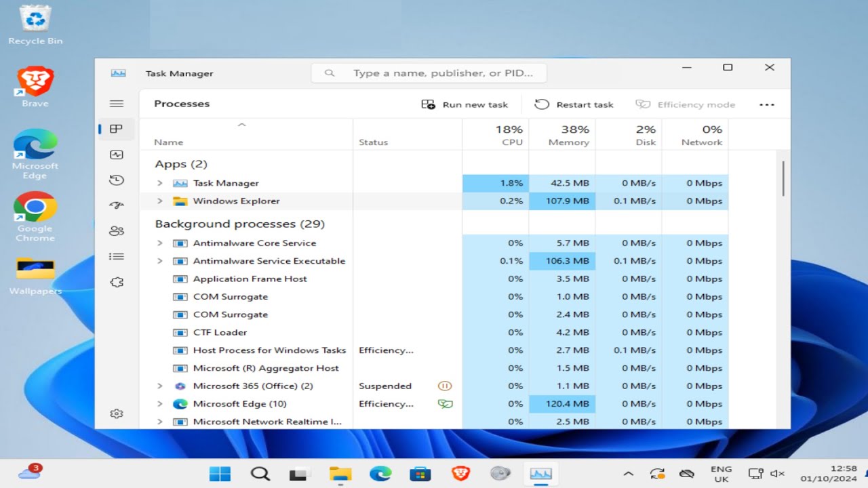The width and height of the screenshot is (868, 488).
Task: Show hidden system tray icons
Action: pyautogui.click(x=628, y=474)
